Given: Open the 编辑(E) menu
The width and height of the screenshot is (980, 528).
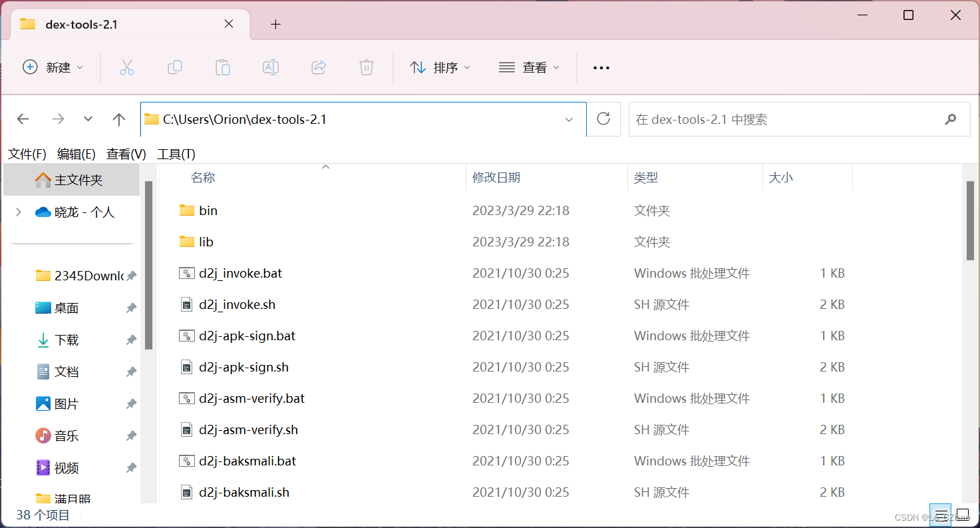Looking at the screenshot, I should [x=77, y=154].
